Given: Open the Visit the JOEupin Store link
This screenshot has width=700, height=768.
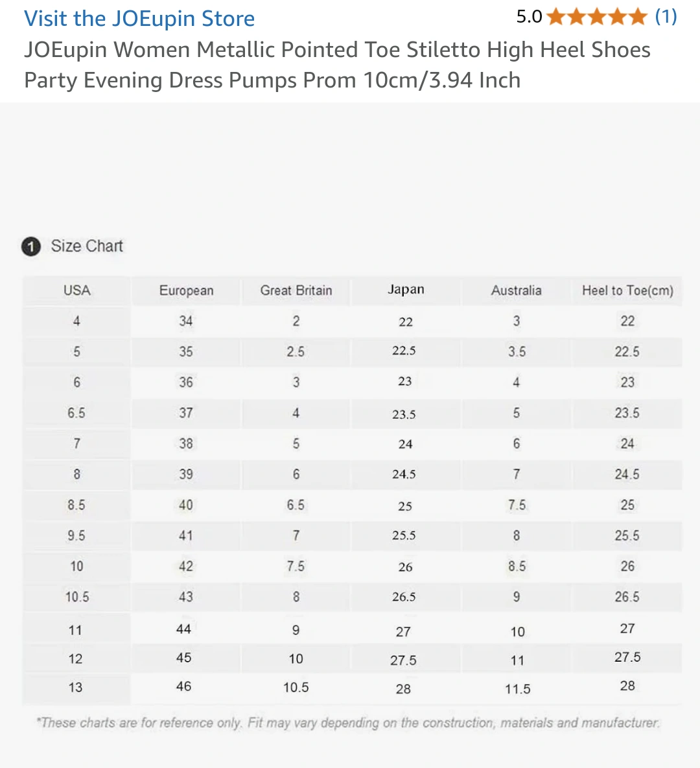Looking at the screenshot, I should pyautogui.click(x=139, y=19).
